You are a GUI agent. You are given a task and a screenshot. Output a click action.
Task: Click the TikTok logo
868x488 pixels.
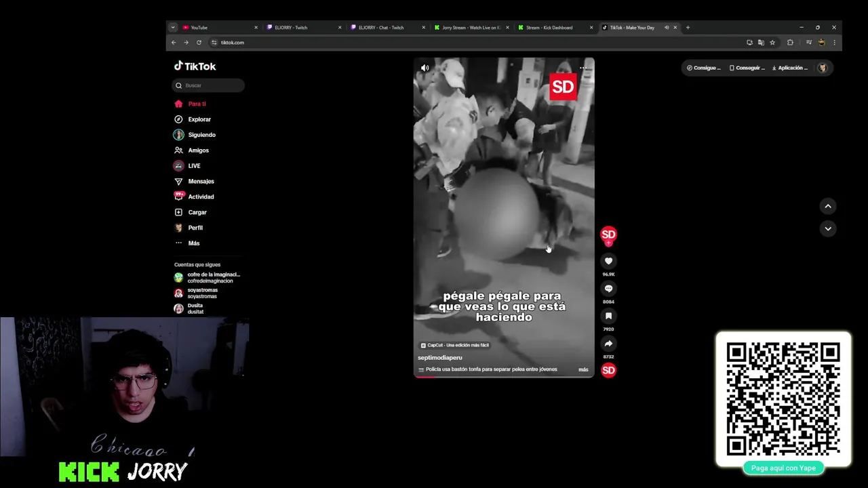pos(195,66)
